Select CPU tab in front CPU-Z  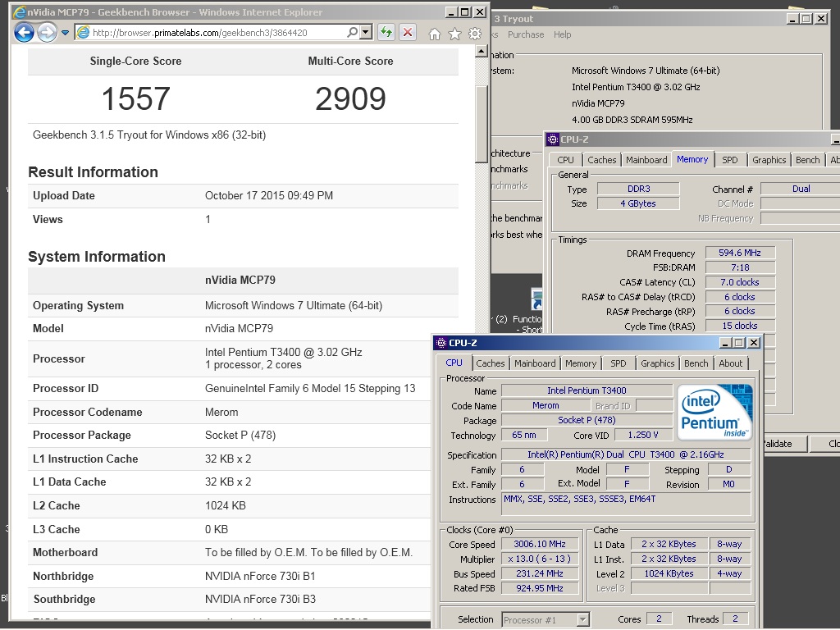point(454,363)
